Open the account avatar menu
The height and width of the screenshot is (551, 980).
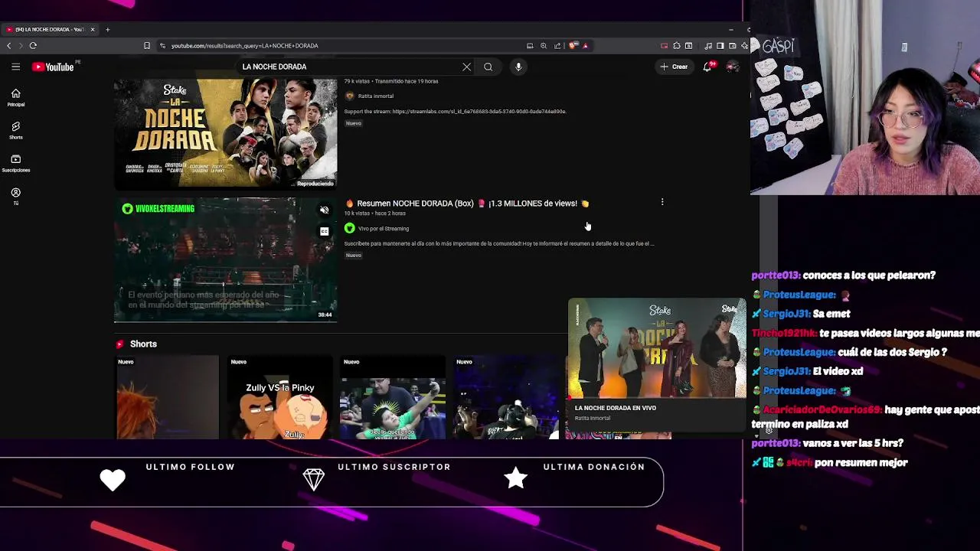click(733, 67)
